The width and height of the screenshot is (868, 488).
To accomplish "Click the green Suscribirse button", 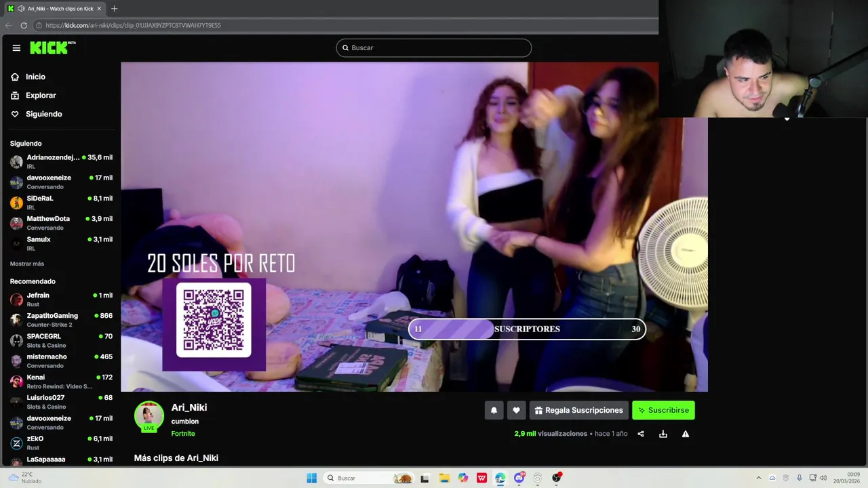I will pyautogui.click(x=663, y=410).
